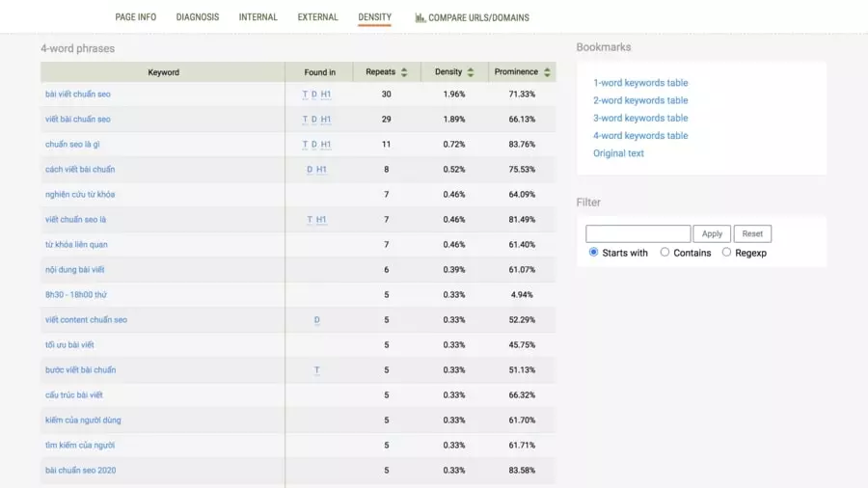Click the H1 marker for 'viết bài chuẩn seo'
Screen dimensions: 868x488
(326, 120)
